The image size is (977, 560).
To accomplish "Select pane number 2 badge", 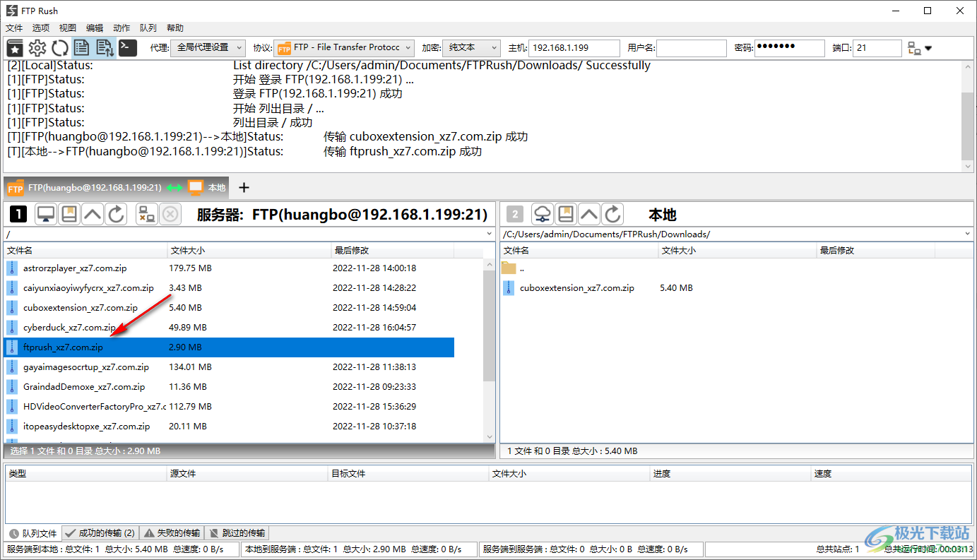I will point(515,214).
